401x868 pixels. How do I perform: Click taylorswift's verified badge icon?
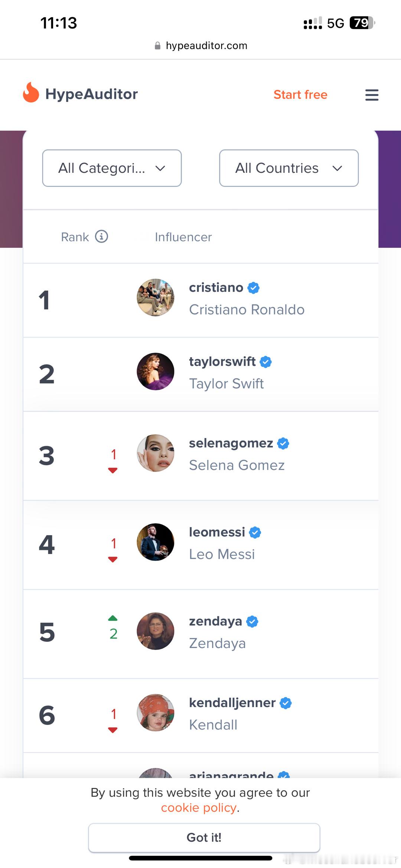pyautogui.click(x=265, y=362)
